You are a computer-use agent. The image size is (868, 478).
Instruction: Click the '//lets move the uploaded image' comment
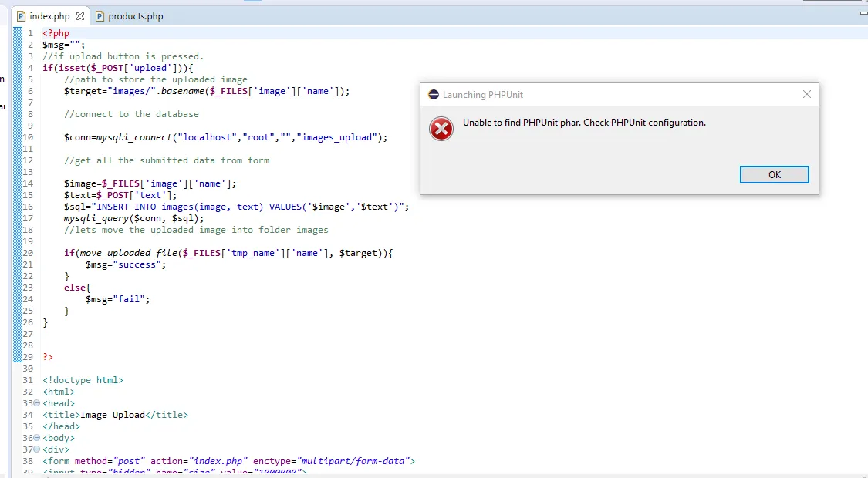pyautogui.click(x=196, y=230)
